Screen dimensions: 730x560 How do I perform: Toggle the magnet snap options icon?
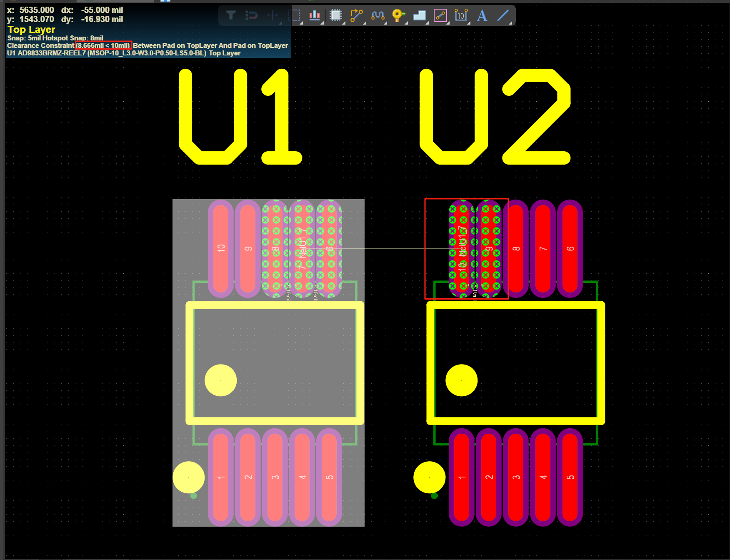tap(252, 16)
